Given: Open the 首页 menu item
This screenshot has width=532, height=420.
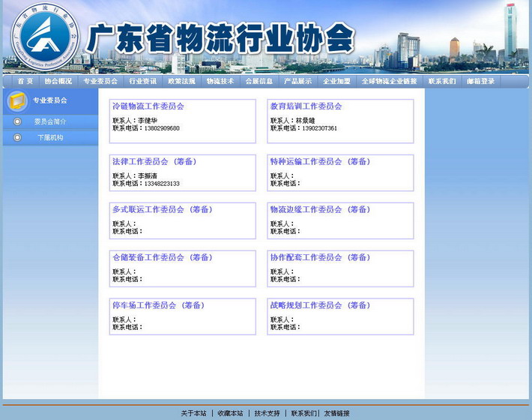Looking at the screenshot, I should (25, 81).
